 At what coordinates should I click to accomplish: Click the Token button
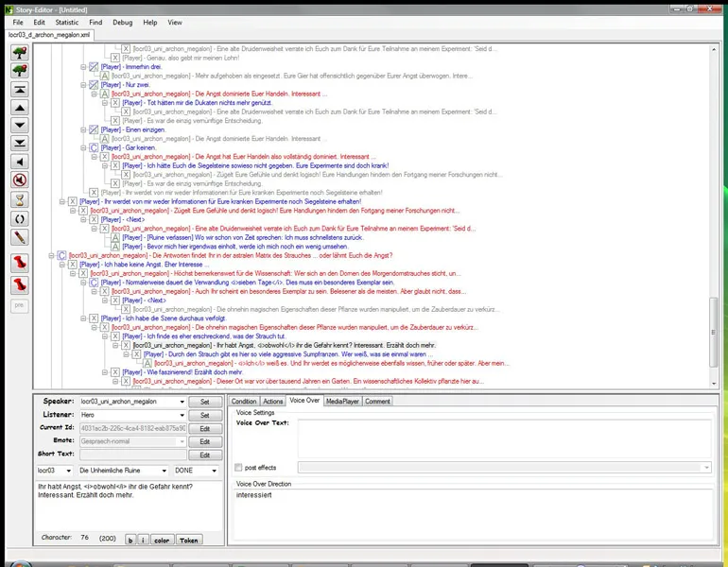pos(189,539)
